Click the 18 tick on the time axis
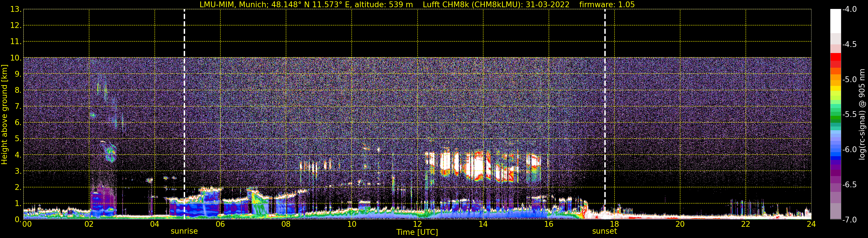868x238 pixels. click(615, 224)
